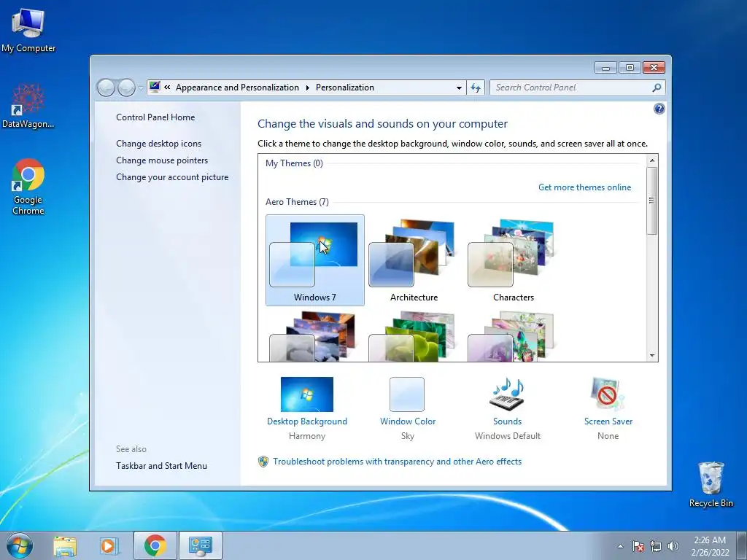The height and width of the screenshot is (560, 747).
Task: Open the Screen Saver icon
Action: [x=608, y=394]
